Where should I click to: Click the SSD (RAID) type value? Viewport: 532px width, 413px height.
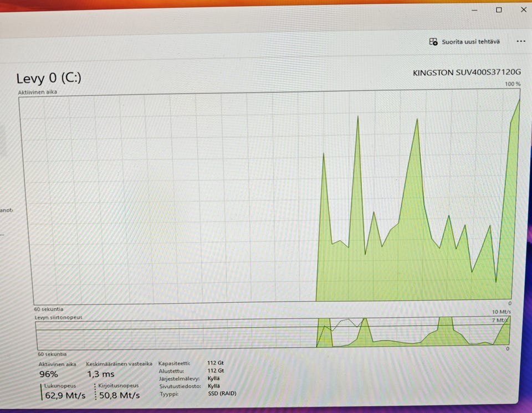click(222, 394)
